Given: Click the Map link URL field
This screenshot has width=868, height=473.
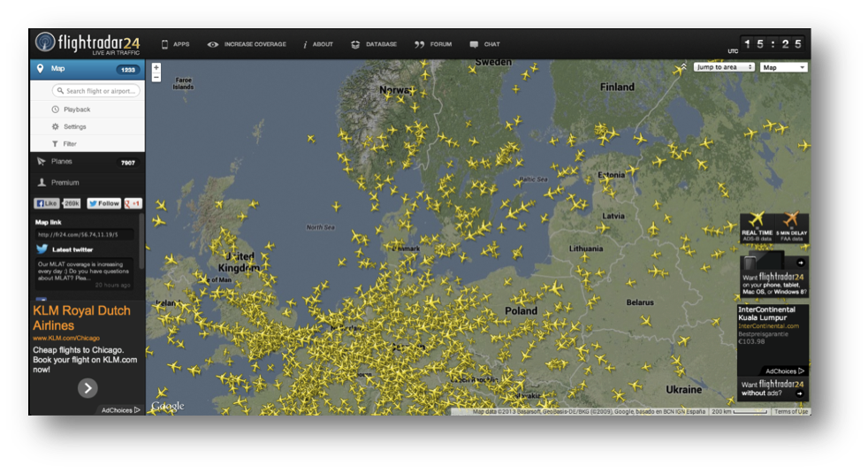Looking at the screenshot, I should click(x=84, y=234).
